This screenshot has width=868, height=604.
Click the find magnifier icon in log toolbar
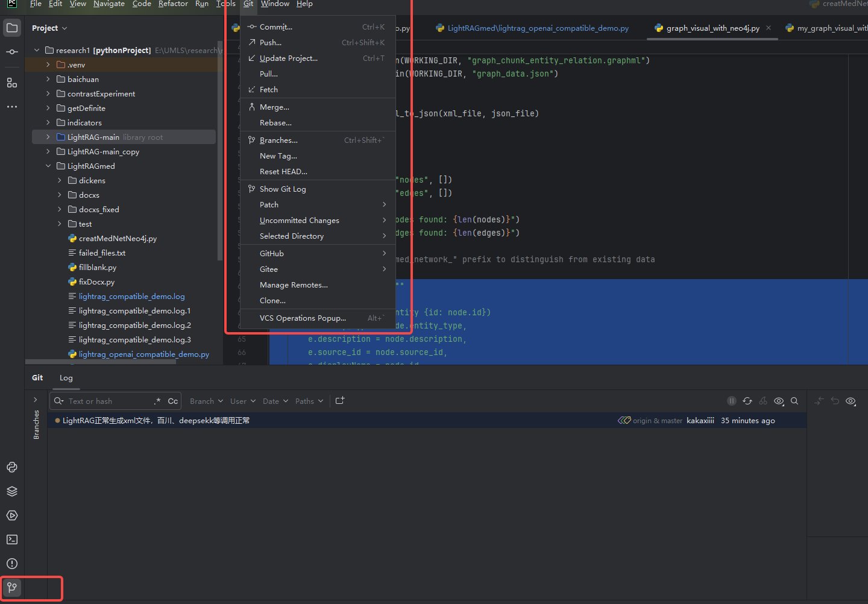pyautogui.click(x=794, y=401)
